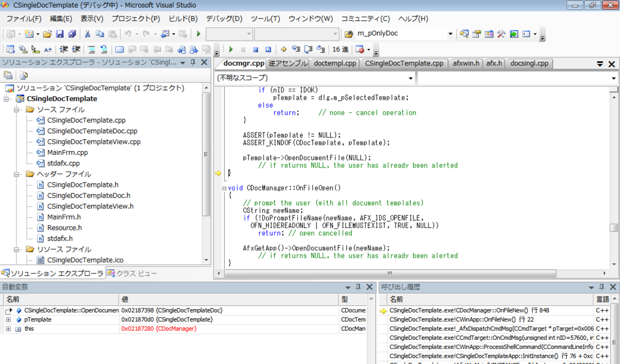Click Comment Out selected lines icon

coord(91,50)
